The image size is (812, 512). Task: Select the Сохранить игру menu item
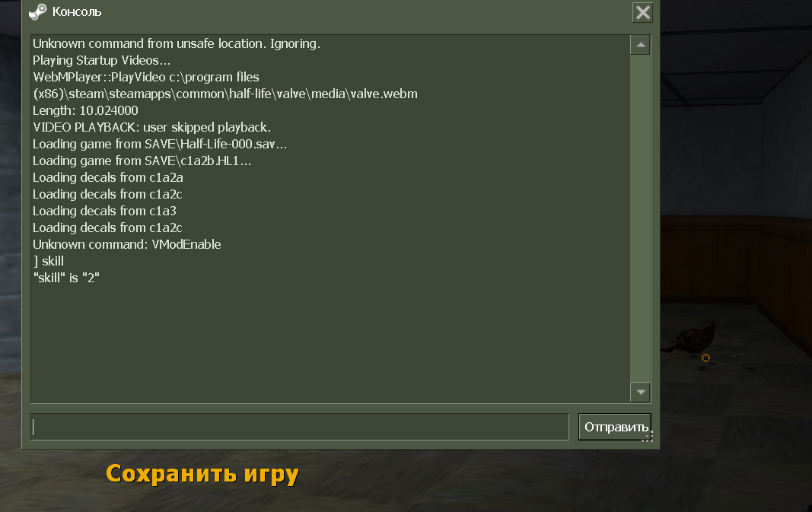click(x=202, y=474)
